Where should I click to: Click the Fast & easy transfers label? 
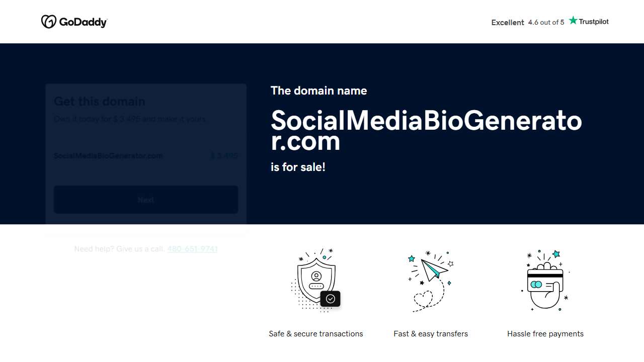[x=430, y=333]
